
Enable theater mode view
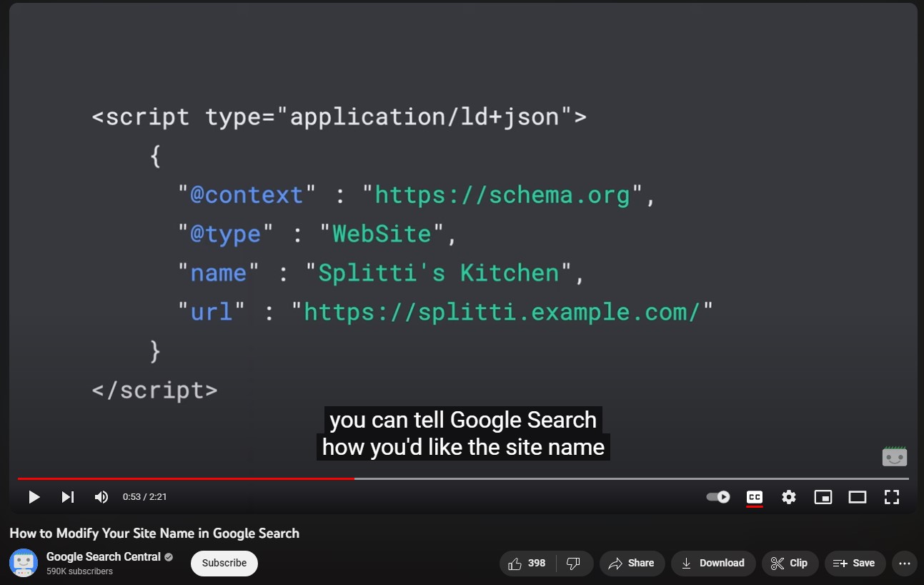(x=858, y=497)
